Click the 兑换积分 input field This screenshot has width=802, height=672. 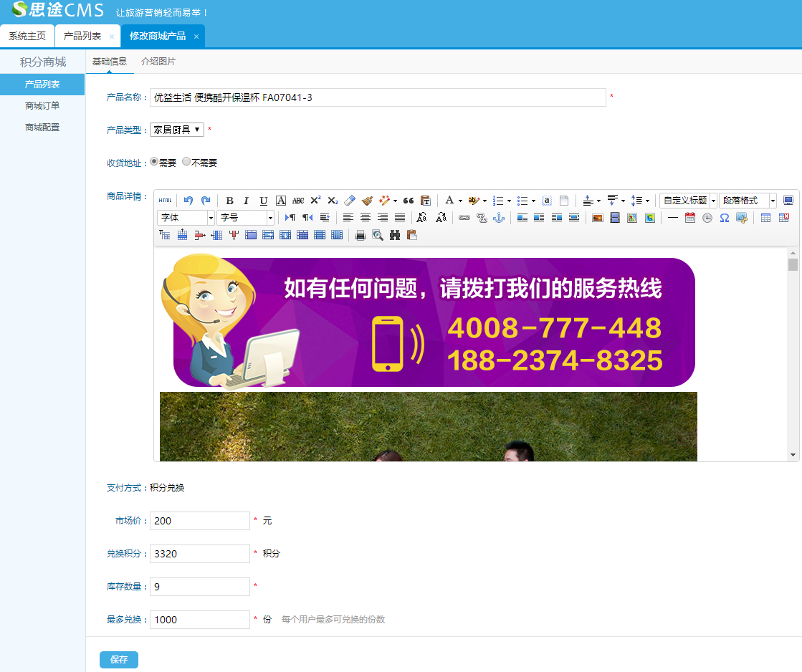200,554
